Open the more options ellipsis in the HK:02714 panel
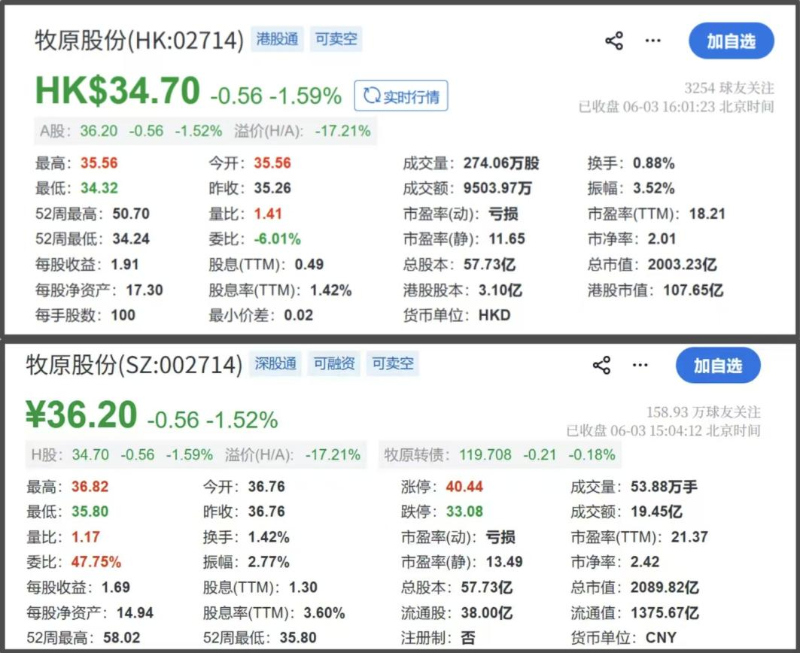 click(653, 41)
